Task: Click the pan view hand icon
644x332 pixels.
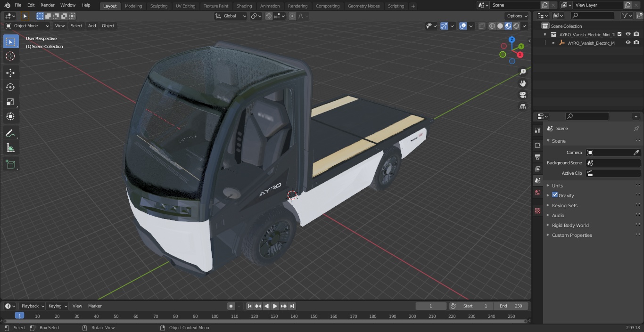Action: [523, 83]
